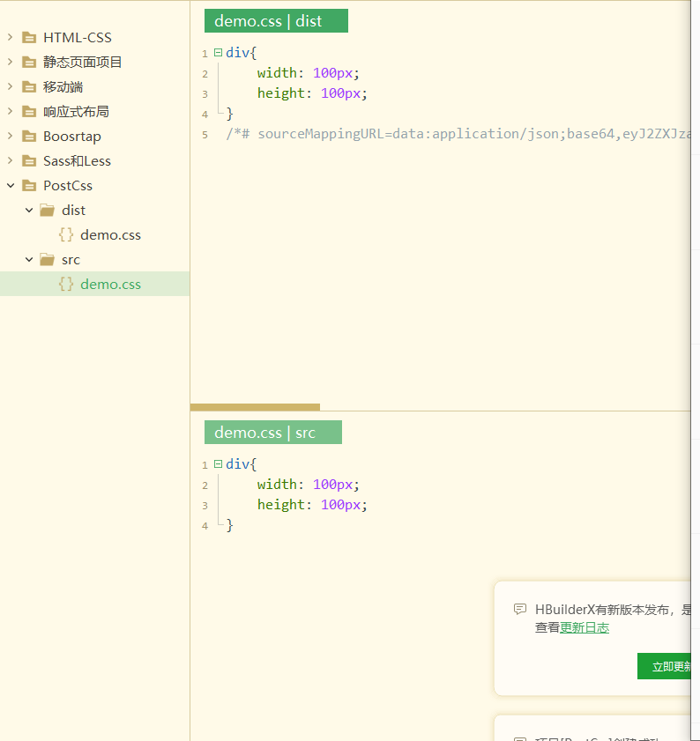Expand the 响应式布局 project arrow

(x=11, y=111)
